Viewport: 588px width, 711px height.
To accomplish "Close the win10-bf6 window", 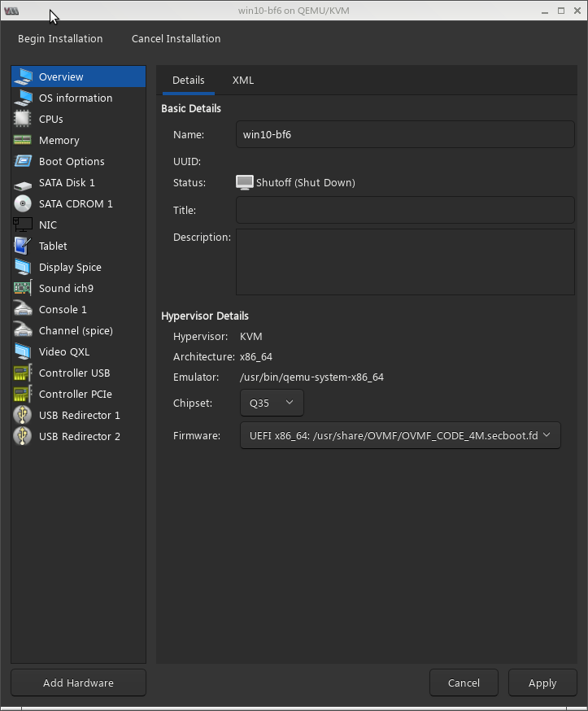I will coord(577,11).
